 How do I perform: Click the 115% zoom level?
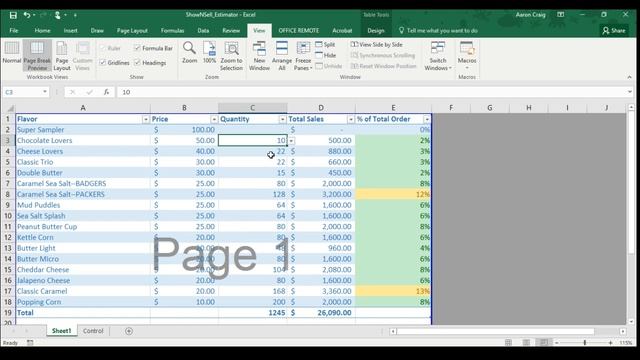pos(626,343)
